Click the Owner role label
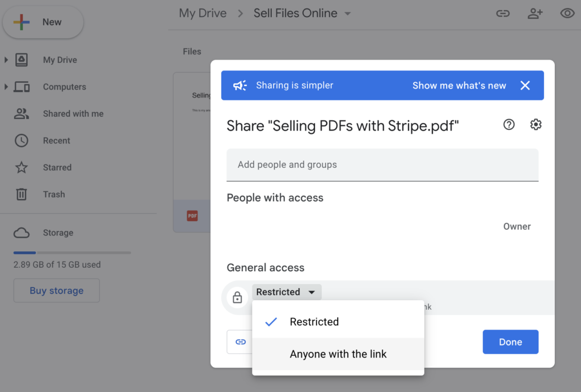The height and width of the screenshot is (392, 581). pyautogui.click(x=517, y=226)
